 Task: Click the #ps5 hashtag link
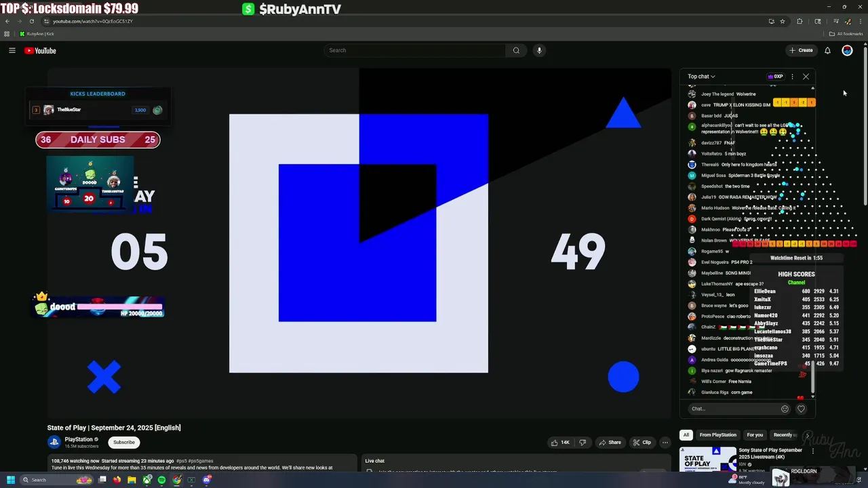pyautogui.click(x=182, y=461)
